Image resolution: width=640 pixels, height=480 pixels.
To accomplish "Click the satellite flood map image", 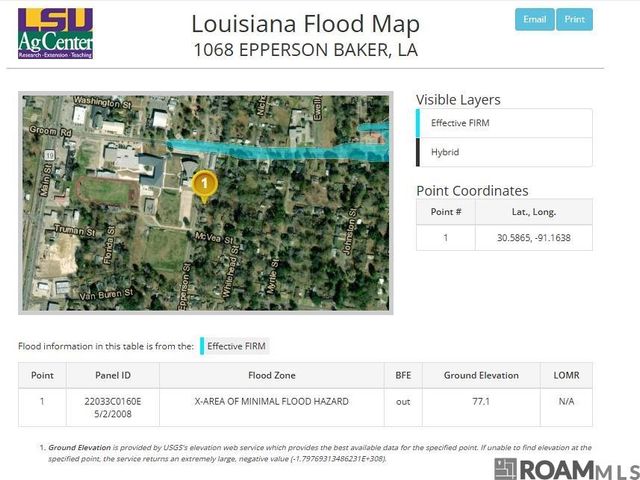I will (x=206, y=203).
